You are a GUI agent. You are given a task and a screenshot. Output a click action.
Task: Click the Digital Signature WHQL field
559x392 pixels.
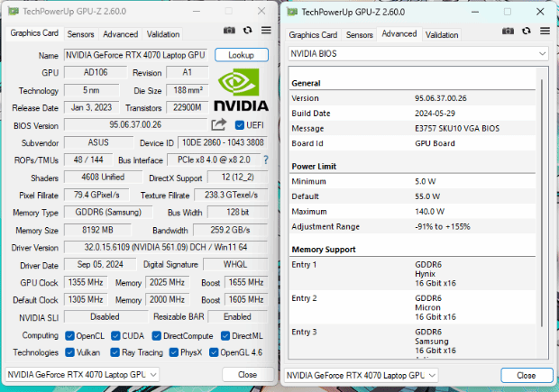point(235,264)
